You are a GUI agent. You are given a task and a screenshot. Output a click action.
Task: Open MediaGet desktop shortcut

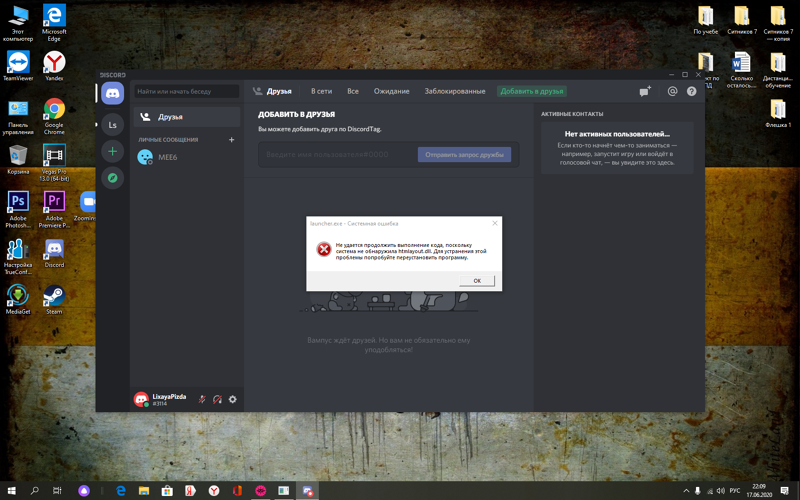tap(18, 299)
